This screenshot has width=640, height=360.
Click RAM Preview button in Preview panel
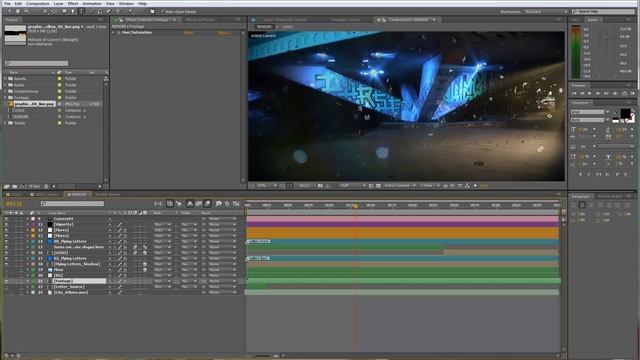click(x=632, y=93)
